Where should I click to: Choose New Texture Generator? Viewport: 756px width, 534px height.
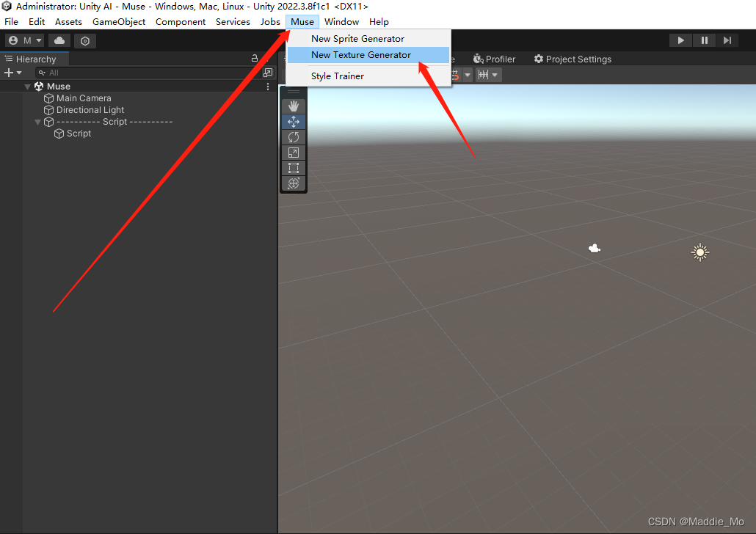(368, 55)
